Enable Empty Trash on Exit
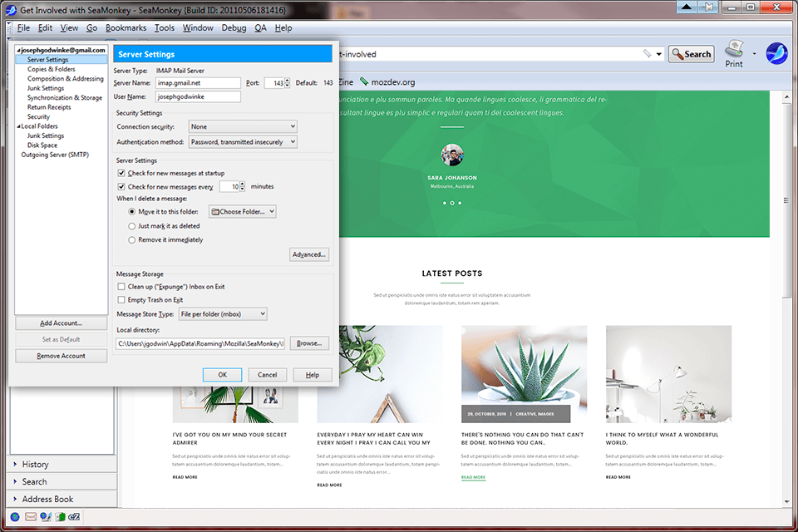The image size is (798, 532). pyautogui.click(x=121, y=300)
